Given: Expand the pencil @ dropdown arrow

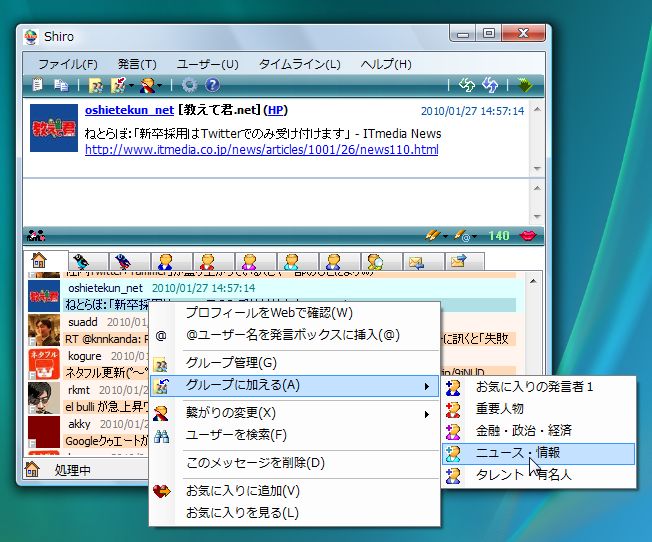Looking at the screenshot, I should click(x=474, y=237).
